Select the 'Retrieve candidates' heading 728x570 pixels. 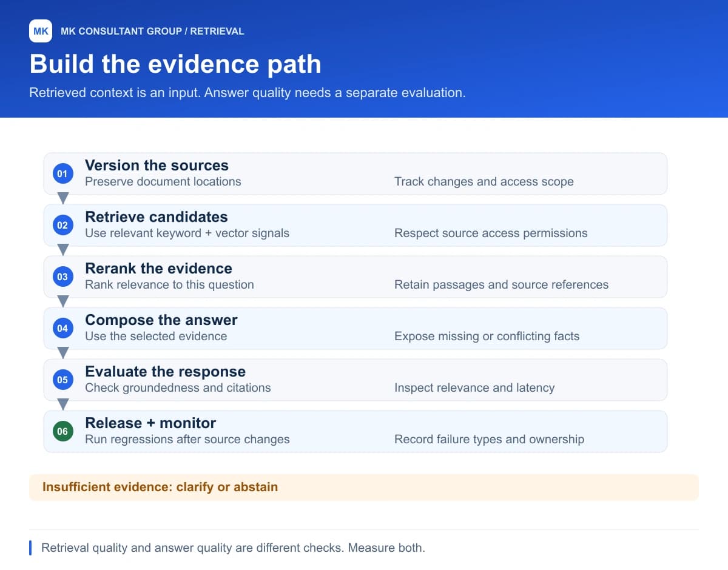(x=157, y=216)
